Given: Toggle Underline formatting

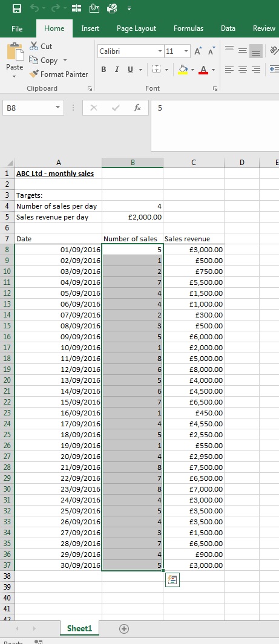Looking at the screenshot, I should pyautogui.click(x=130, y=70).
